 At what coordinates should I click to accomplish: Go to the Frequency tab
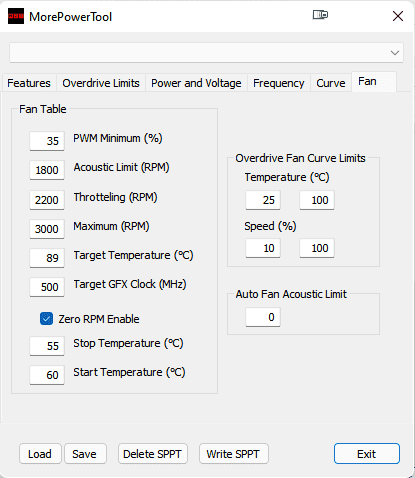tap(279, 83)
